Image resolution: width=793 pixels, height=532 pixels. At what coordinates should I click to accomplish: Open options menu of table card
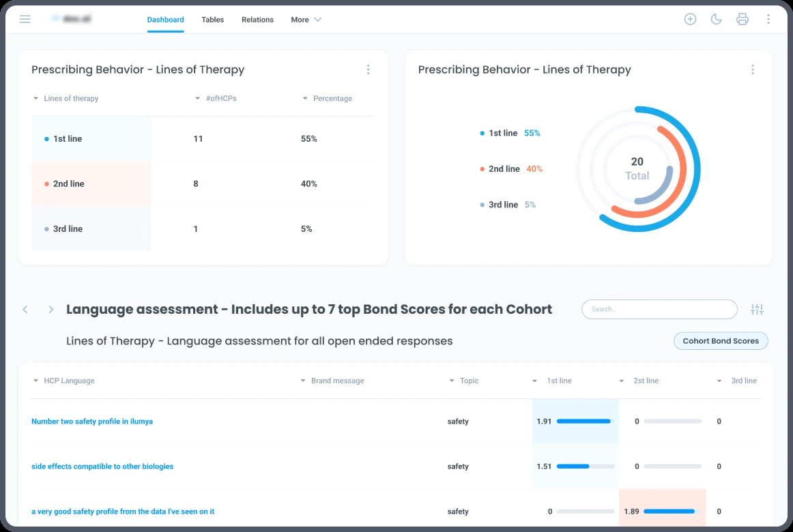(x=369, y=70)
